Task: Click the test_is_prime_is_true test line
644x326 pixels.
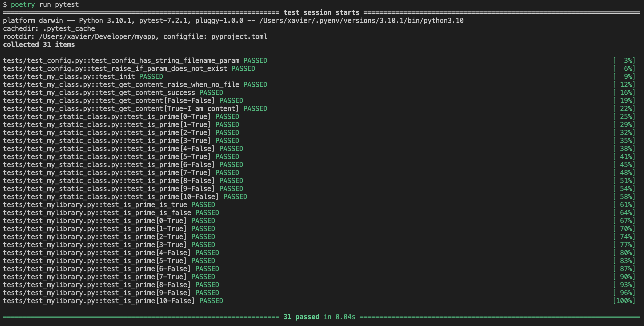Action: coord(95,205)
